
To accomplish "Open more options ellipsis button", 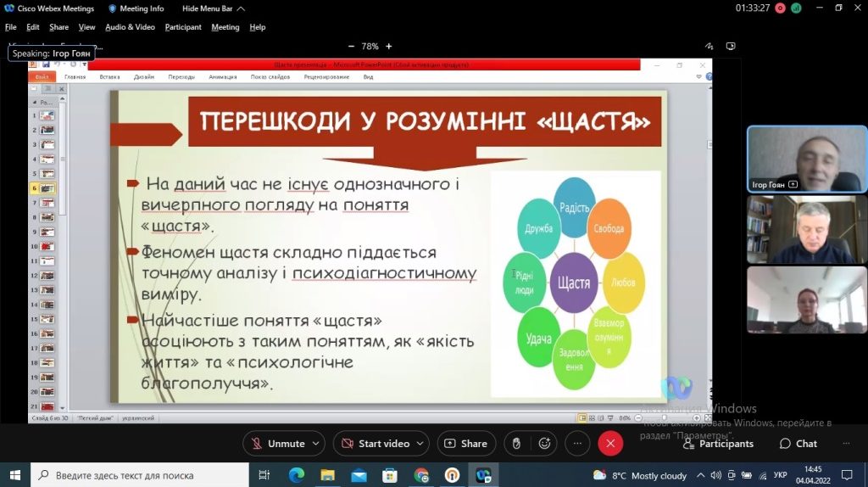I will pos(577,443).
